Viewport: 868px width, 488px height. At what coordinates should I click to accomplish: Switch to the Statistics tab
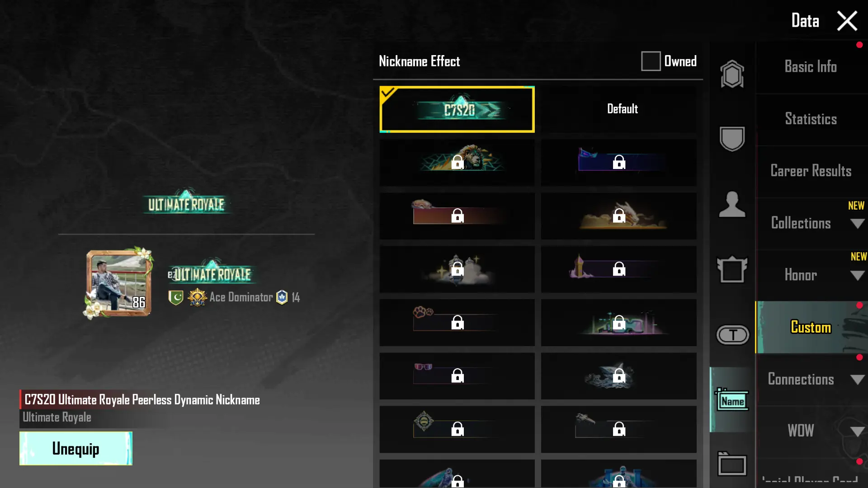(x=811, y=119)
